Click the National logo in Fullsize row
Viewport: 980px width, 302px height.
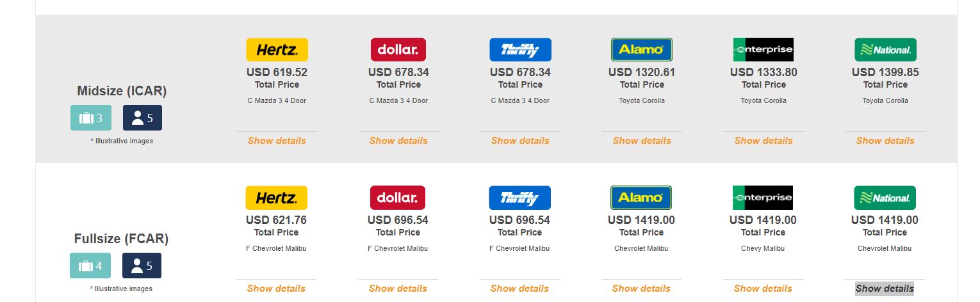(885, 198)
